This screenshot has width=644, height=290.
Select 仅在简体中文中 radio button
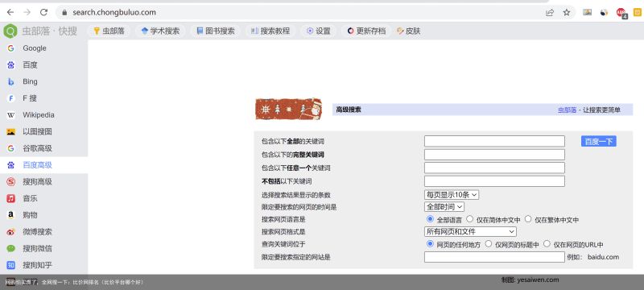[x=470, y=219]
